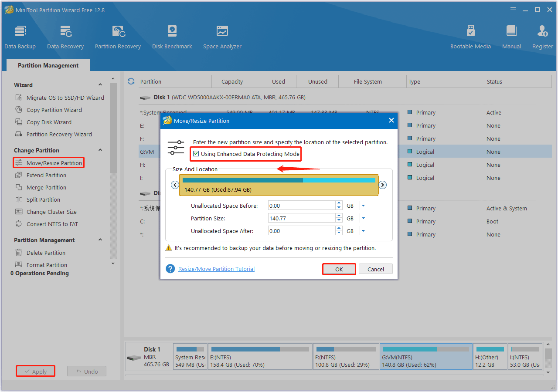Click the left arrow of size bar

tap(175, 185)
